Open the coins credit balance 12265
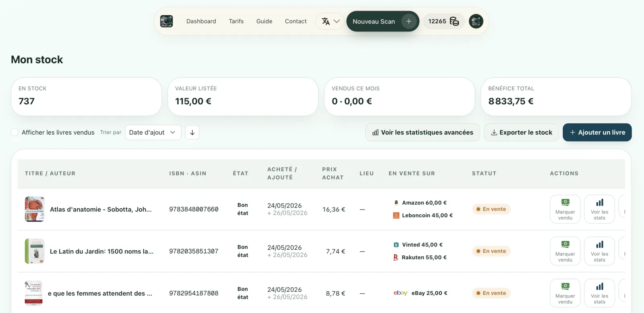Screen dimensions: 644x313 click(444, 21)
